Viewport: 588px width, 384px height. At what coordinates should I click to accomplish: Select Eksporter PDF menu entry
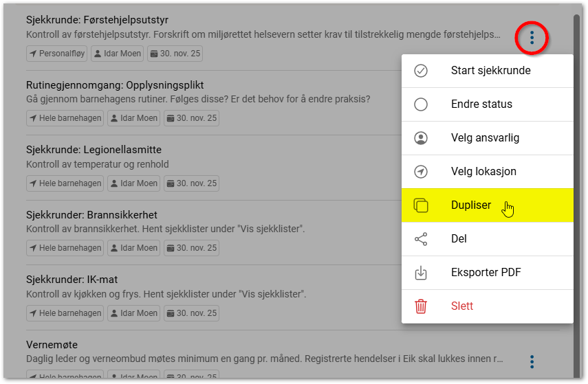click(486, 273)
